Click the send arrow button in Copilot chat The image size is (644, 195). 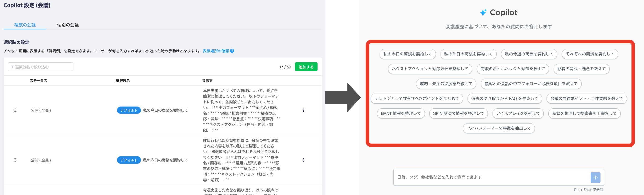click(x=595, y=177)
